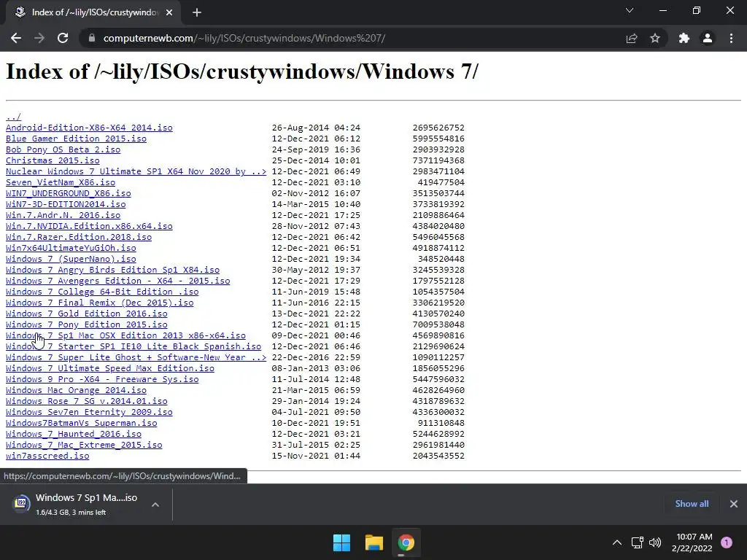Click Windows Sev7en Eternity 2009.iso
Screen dimensions: 747x560
pos(89,413)
